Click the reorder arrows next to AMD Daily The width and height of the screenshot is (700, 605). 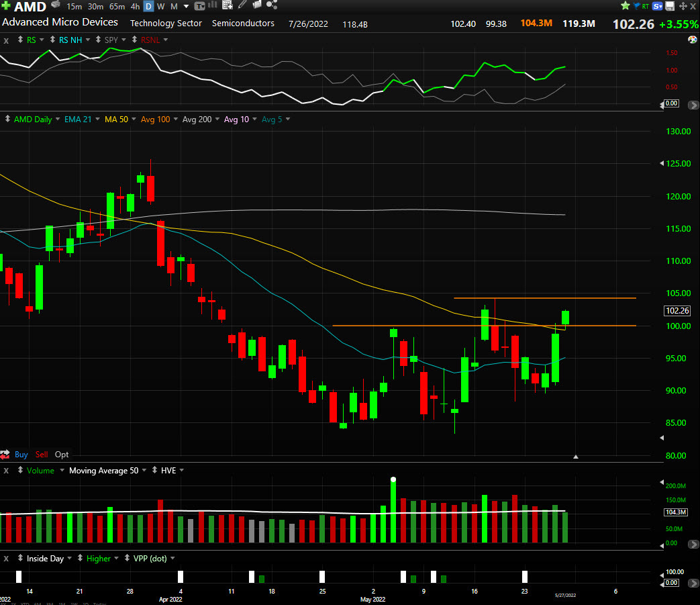[x=7, y=119]
